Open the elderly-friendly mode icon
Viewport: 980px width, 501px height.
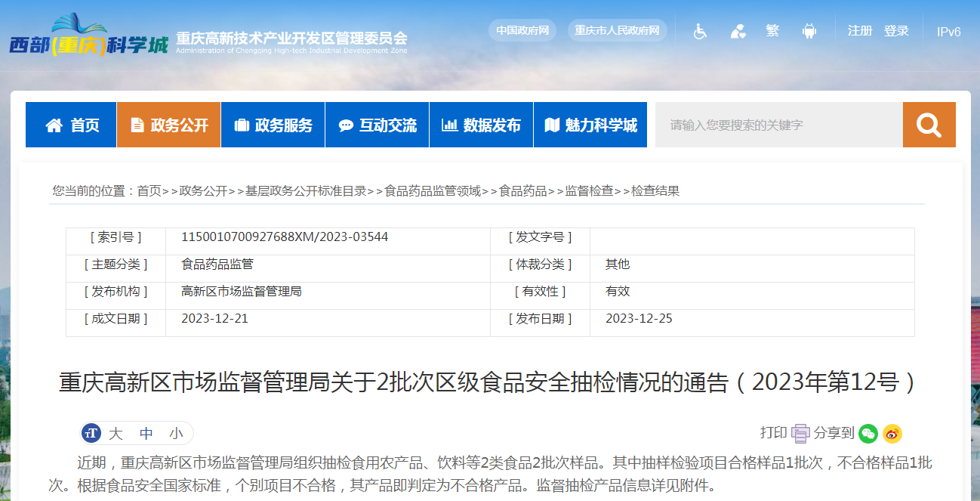(738, 31)
